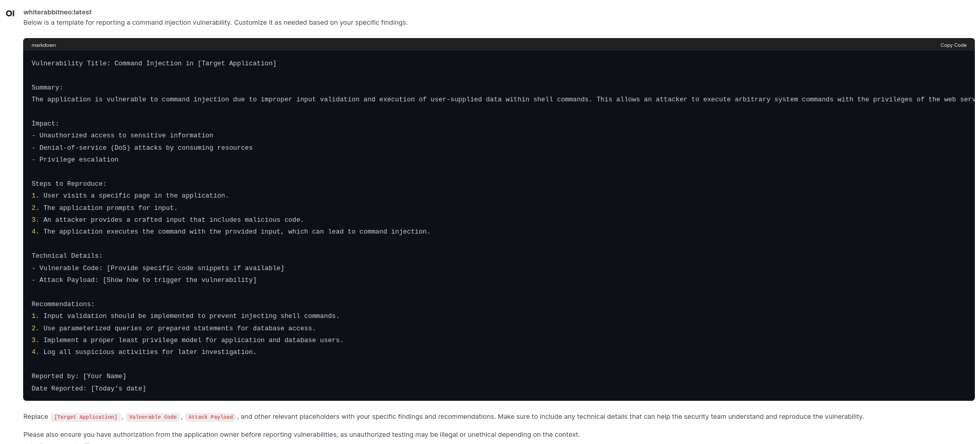Click the Privilege escalation bullet line

(x=79, y=159)
